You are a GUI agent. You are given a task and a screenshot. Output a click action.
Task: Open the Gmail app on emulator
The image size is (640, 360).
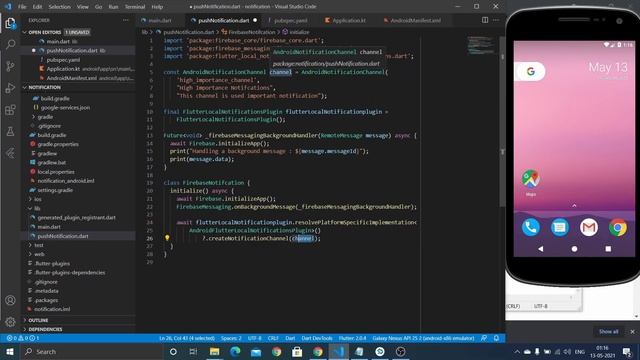[x=589, y=227]
